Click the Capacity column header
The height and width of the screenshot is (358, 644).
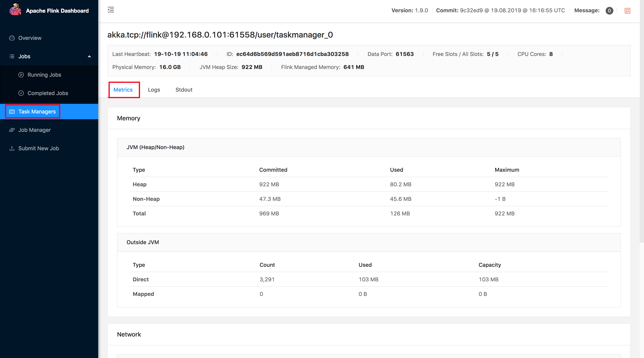pyautogui.click(x=490, y=265)
